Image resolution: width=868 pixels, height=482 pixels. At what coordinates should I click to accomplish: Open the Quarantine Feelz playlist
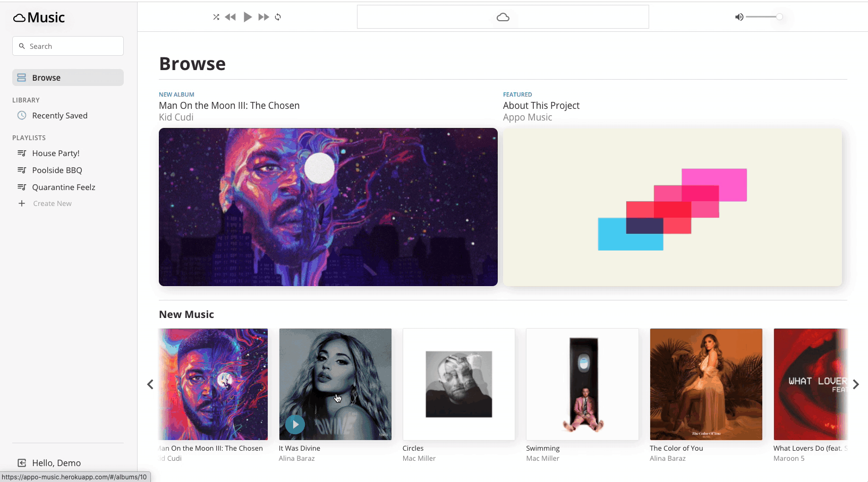point(64,187)
